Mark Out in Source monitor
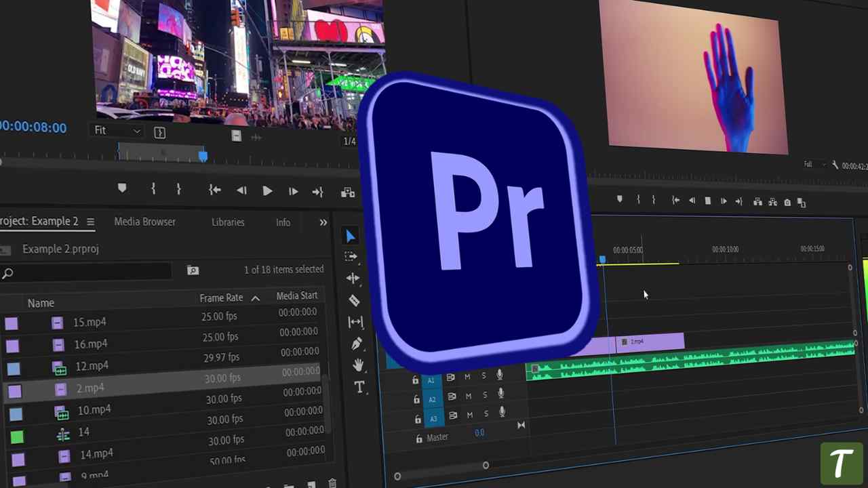The image size is (868, 488). (178, 190)
